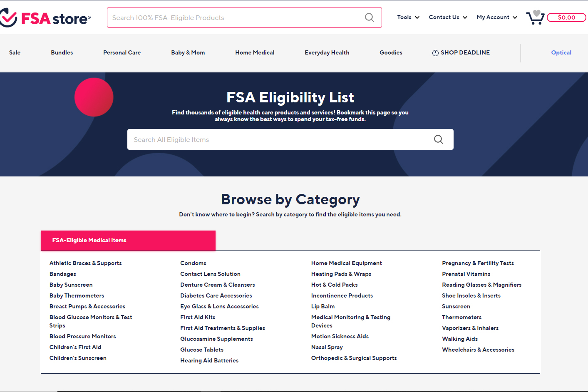Viewport: 588px width, 392px height.
Task: Select the FSA-Eligible Medical Items tab
Action: 128,241
